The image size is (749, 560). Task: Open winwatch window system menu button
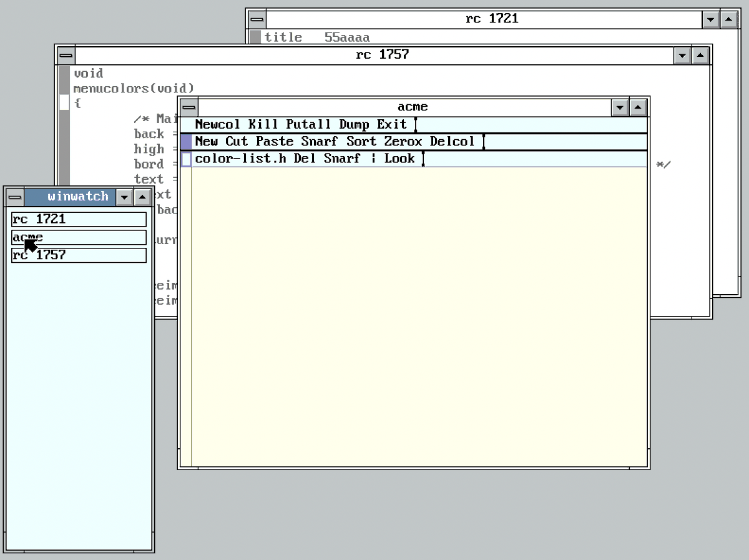(14, 197)
